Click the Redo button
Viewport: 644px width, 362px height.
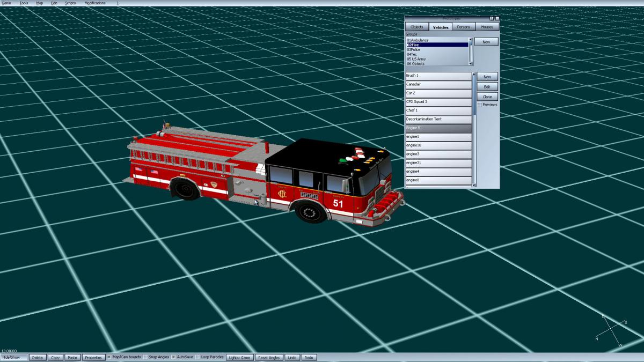(309, 357)
